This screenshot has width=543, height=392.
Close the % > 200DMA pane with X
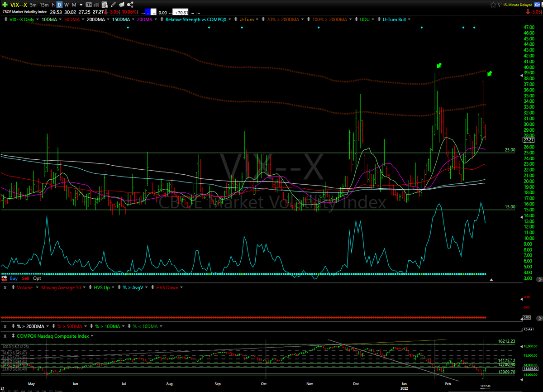click(5, 327)
